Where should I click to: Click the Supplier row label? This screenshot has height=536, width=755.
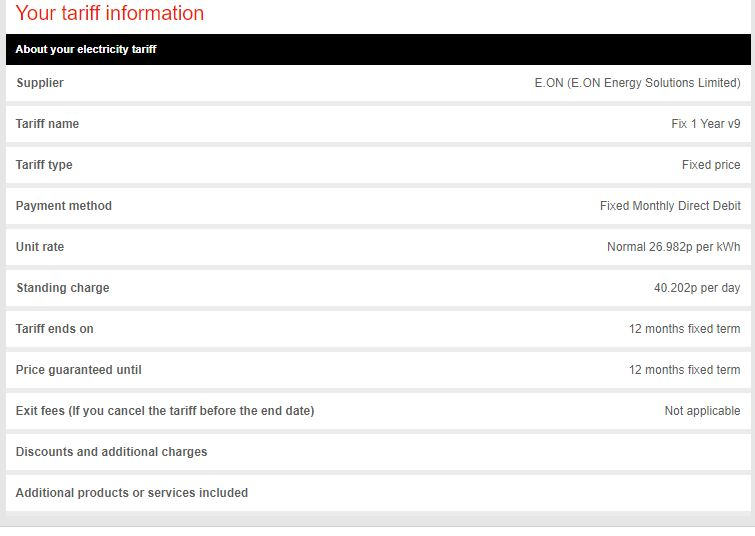pos(40,83)
